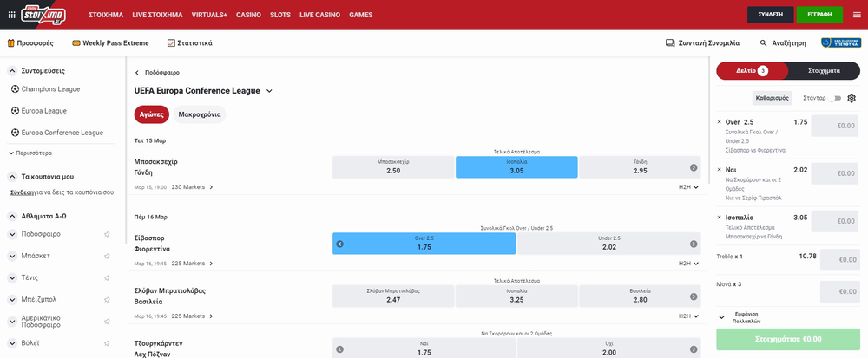Click the Stoiximan logo
Viewport: 868px width, 358px height.
tap(43, 15)
